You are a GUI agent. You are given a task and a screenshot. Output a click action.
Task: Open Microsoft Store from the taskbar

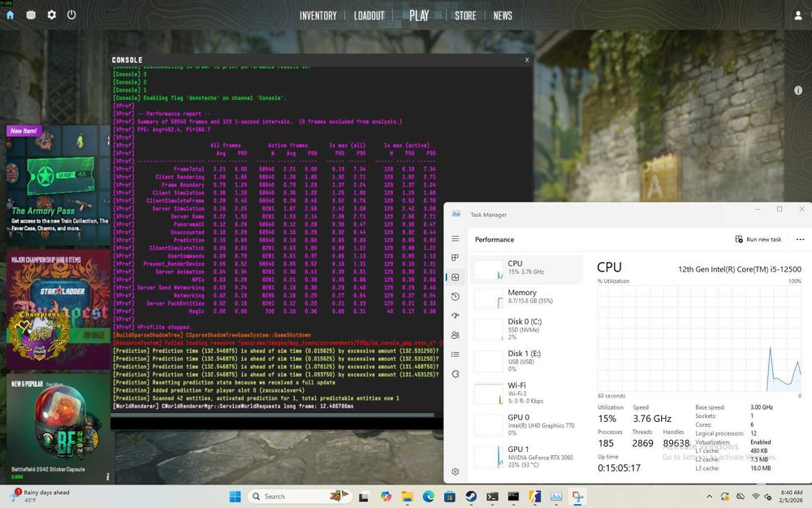[450, 497]
